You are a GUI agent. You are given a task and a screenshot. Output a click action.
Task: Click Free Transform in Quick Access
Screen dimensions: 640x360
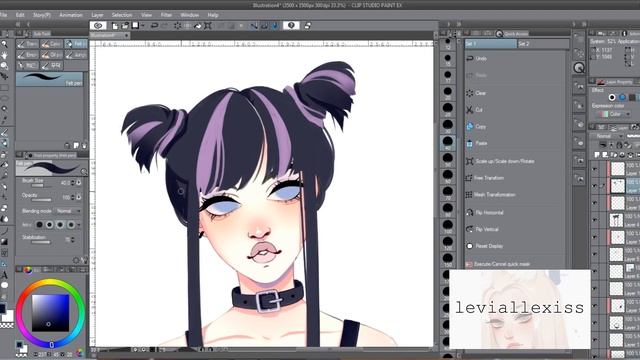tap(489, 178)
